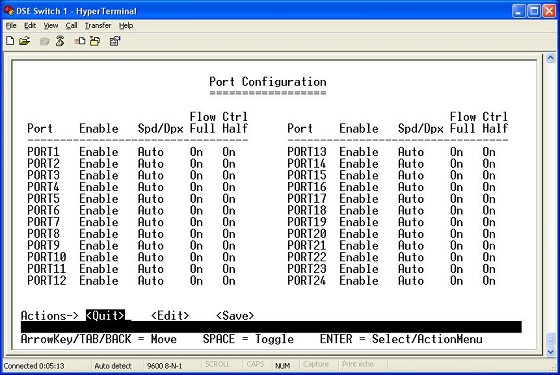Minimize the HyperTerminal window
Viewport: 560px width, 375px height.
point(519,11)
